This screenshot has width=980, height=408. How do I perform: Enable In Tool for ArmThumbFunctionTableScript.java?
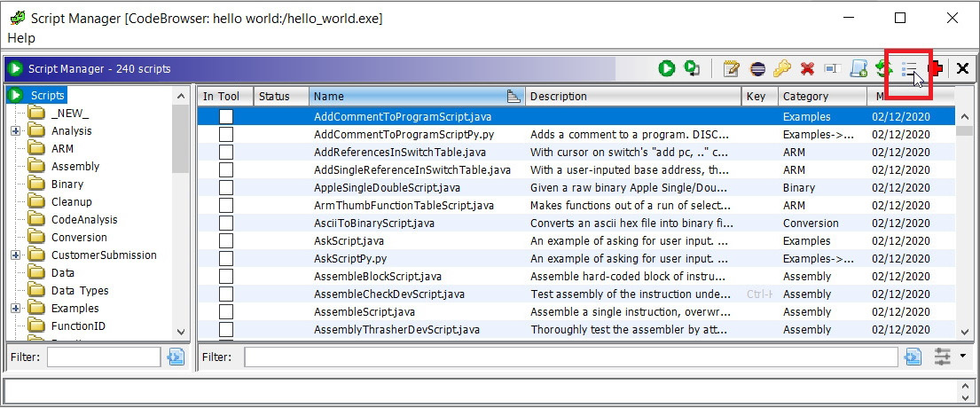225,205
